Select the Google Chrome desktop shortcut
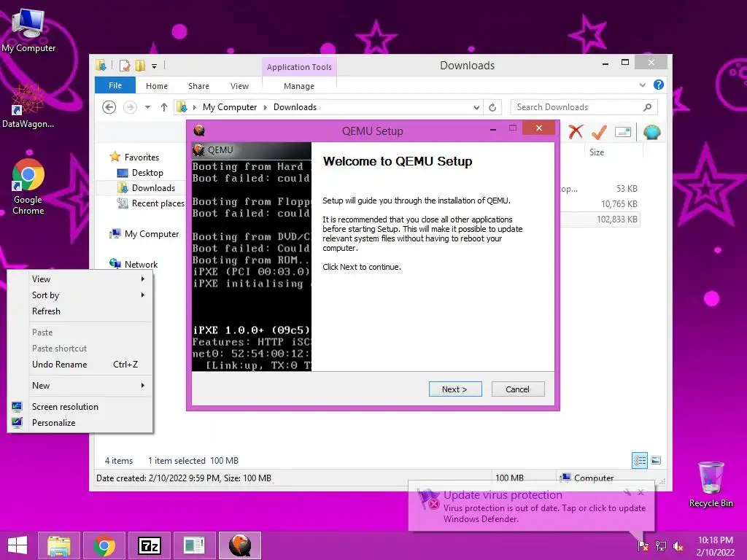The width and height of the screenshot is (747, 560). (28, 187)
